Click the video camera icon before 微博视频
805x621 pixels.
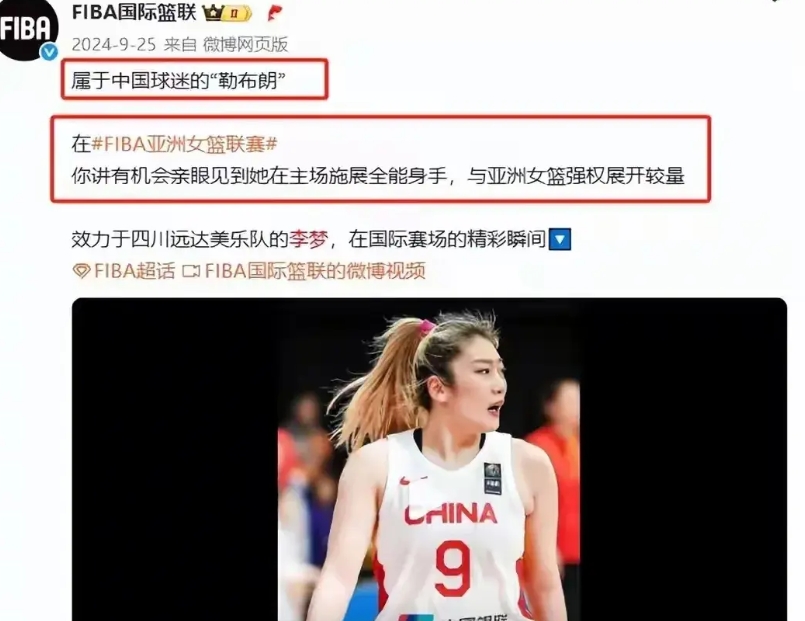point(191,271)
